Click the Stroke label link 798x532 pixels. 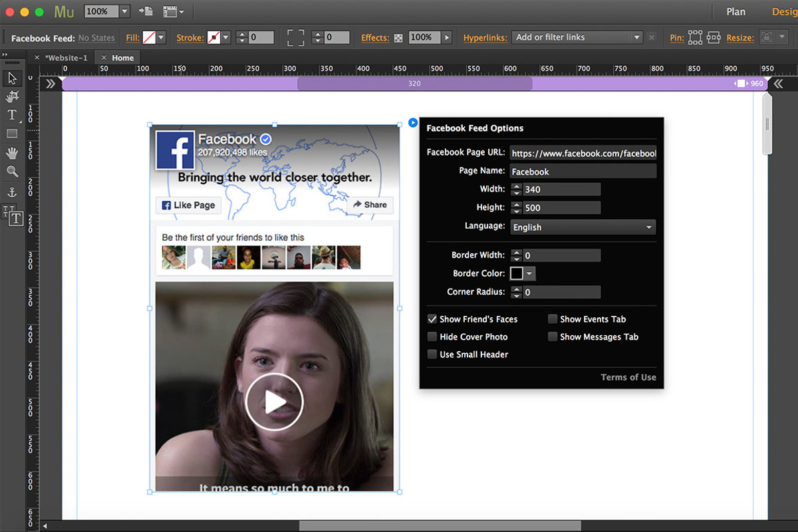pyautogui.click(x=190, y=38)
